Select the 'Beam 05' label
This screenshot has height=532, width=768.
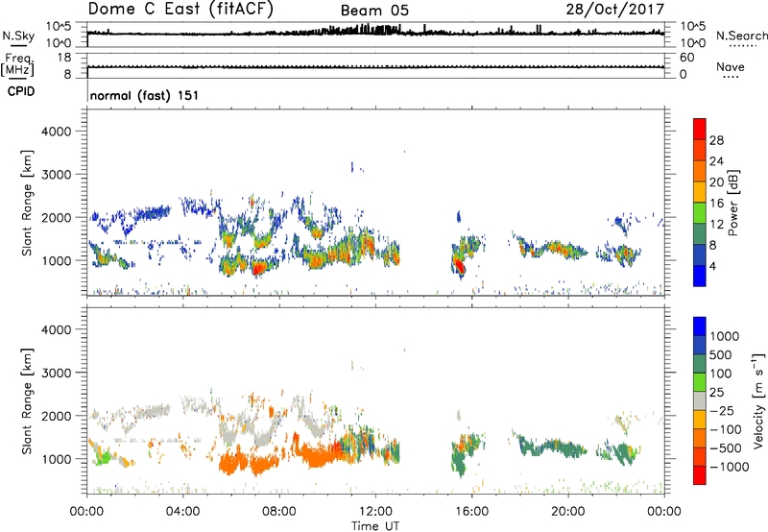[x=374, y=11]
